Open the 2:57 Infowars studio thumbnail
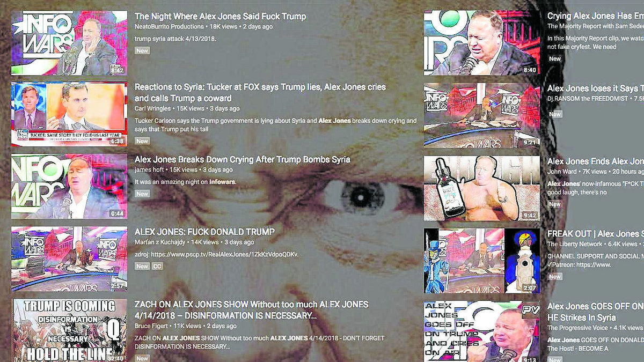 pyautogui.click(x=69, y=258)
